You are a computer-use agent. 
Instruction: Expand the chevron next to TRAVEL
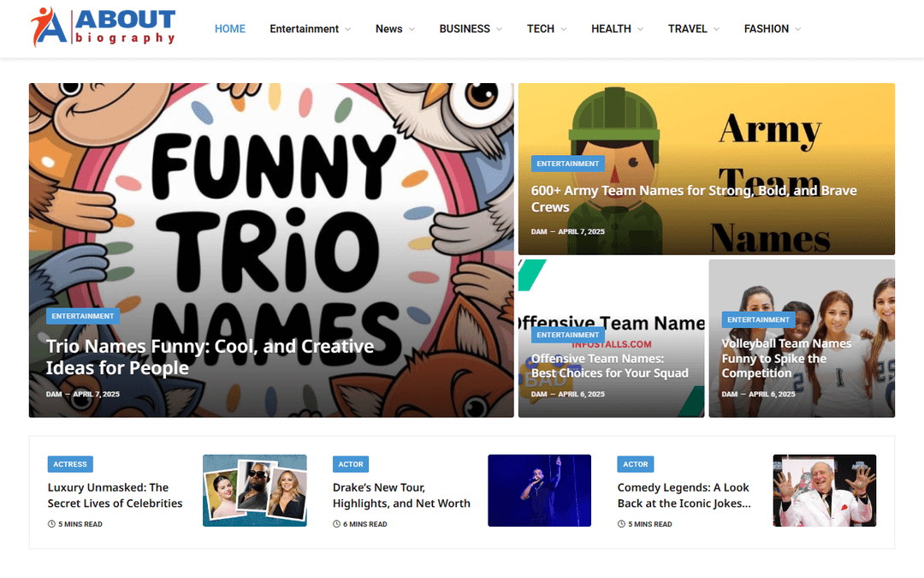pyautogui.click(x=716, y=29)
